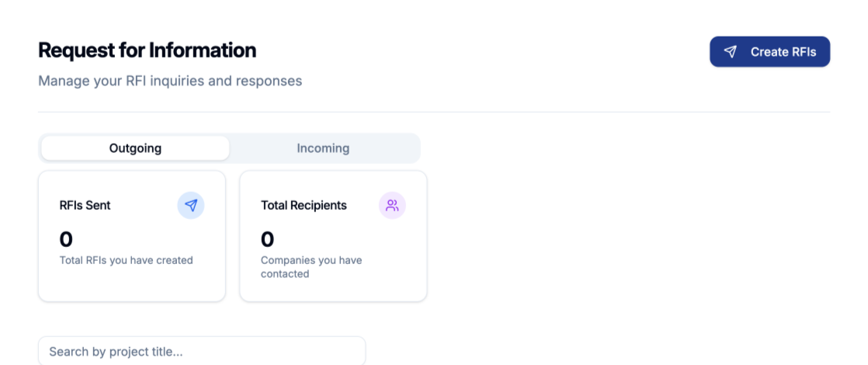Screen dimensions: 868x365
Task: Switch to the Outgoing tab
Action: tap(135, 148)
